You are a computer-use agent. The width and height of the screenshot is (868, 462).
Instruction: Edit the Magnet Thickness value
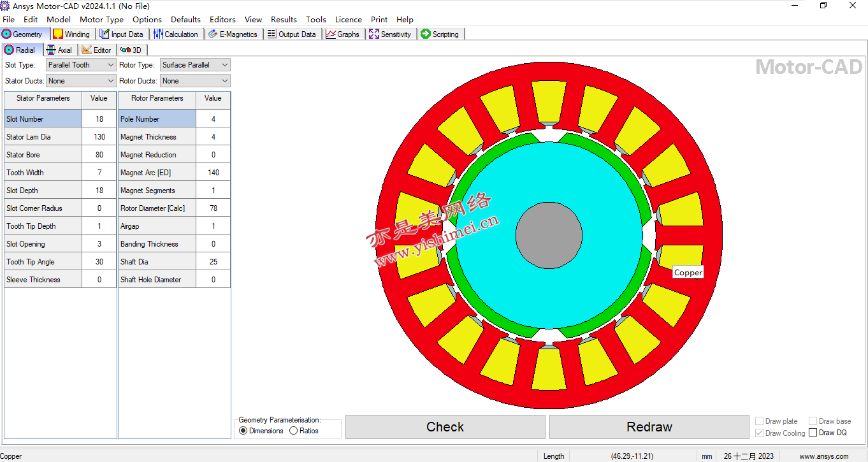pyautogui.click(x=213, y=137)
